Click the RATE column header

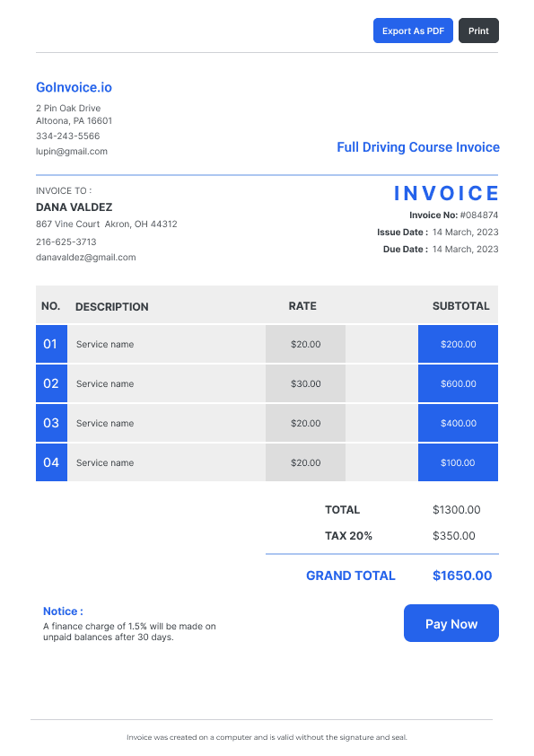(302, 306)
